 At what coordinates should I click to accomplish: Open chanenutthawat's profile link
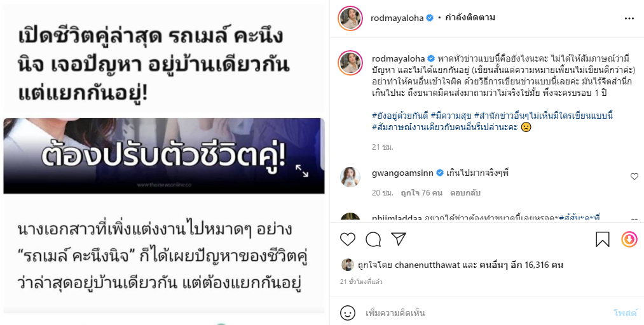(427, 265)
